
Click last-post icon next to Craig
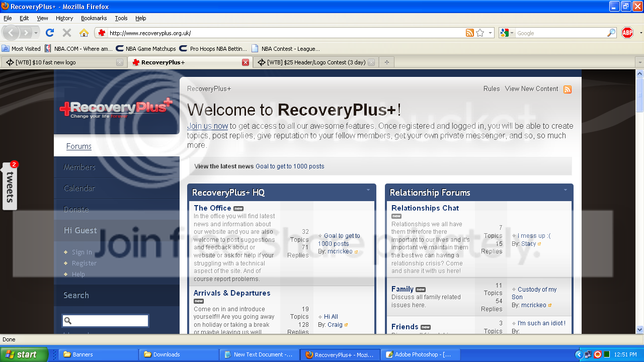coord(346,325)
